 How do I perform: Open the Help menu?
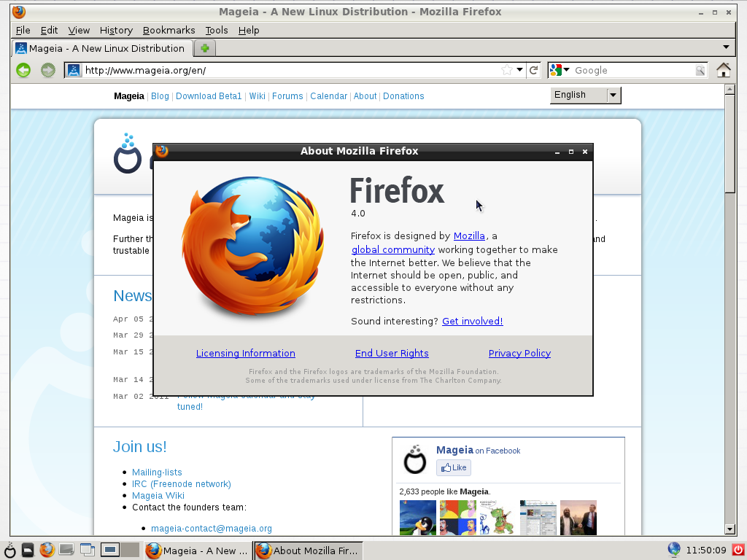click(249, 30)
